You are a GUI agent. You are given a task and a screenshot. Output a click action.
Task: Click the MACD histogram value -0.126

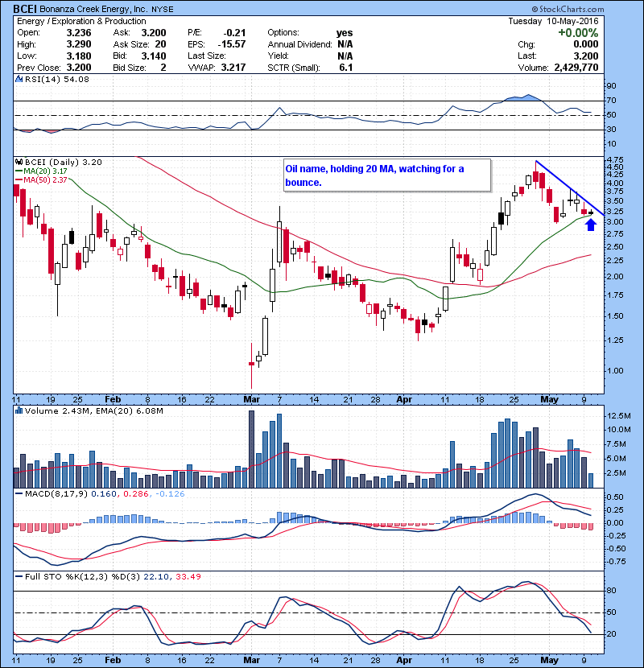170,494
